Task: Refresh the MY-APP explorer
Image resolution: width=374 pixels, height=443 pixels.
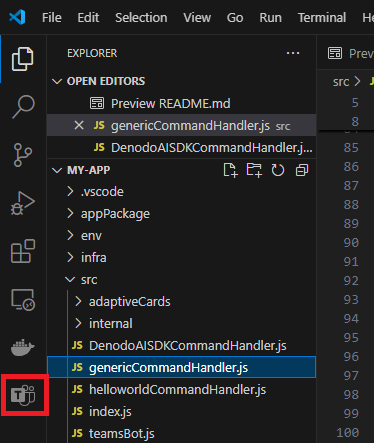Action: click(x=278, y=170)
